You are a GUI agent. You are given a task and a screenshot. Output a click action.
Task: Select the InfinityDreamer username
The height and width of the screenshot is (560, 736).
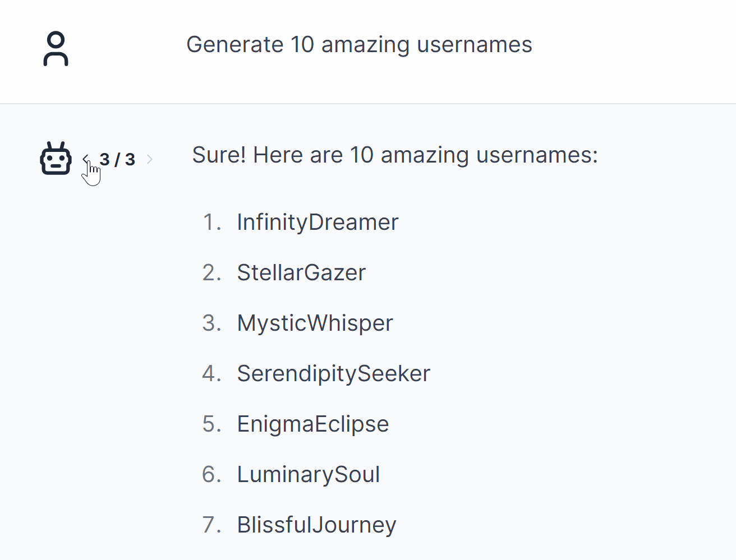[318, 223]
